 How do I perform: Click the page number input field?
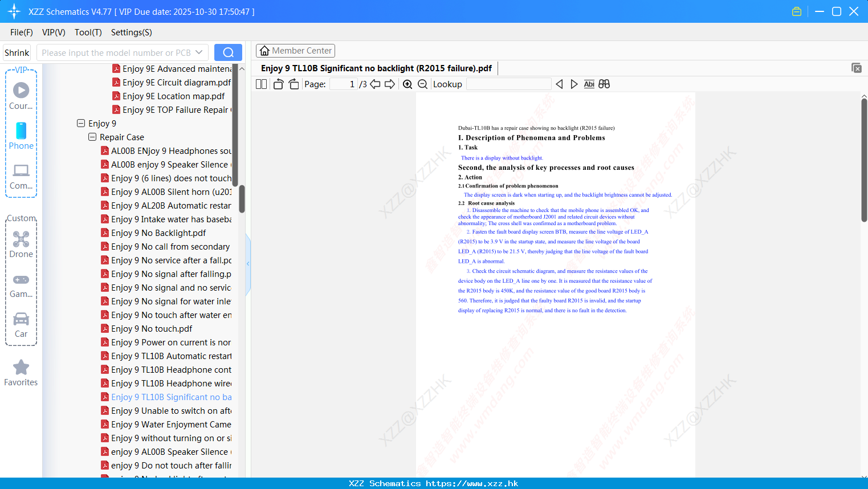tap(344, 84)
